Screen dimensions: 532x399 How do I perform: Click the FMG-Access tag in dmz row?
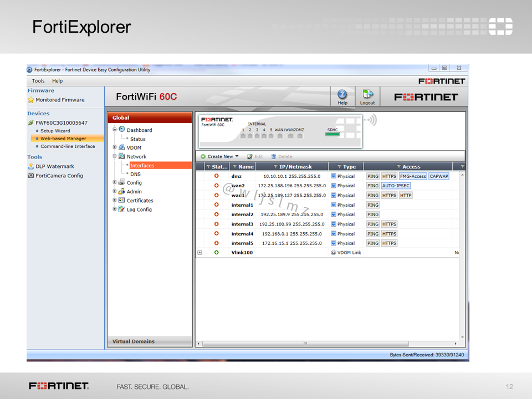click(x=413, y=176)
